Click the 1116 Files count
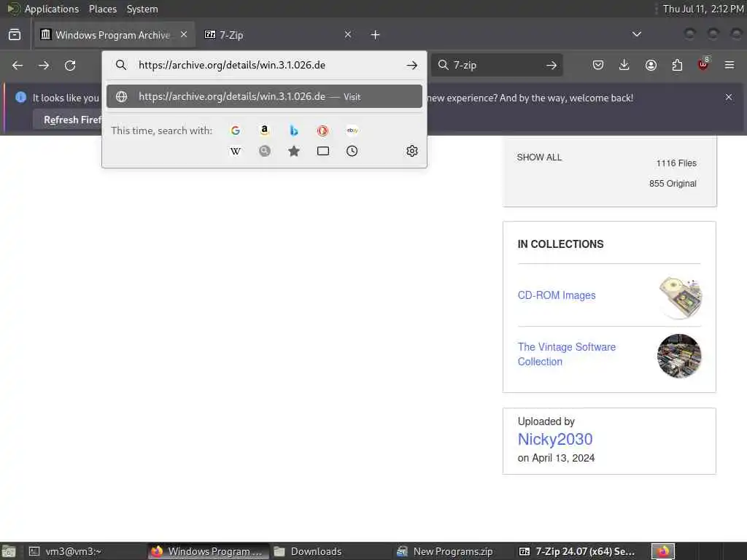This screenshot has width=747, height=560. tap(676, 163)
